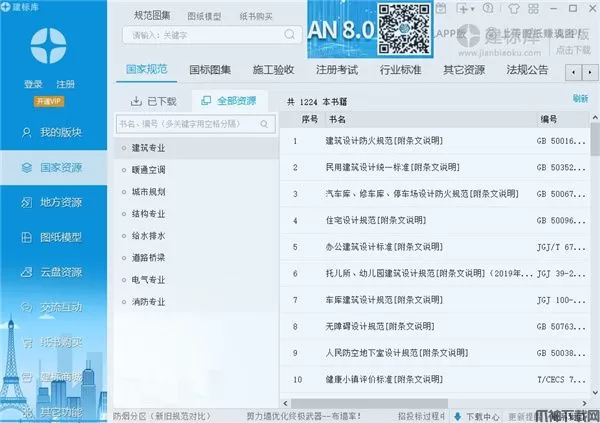Switch to the 国标图集 tab

pyautogui.click(x=210, y=70)
